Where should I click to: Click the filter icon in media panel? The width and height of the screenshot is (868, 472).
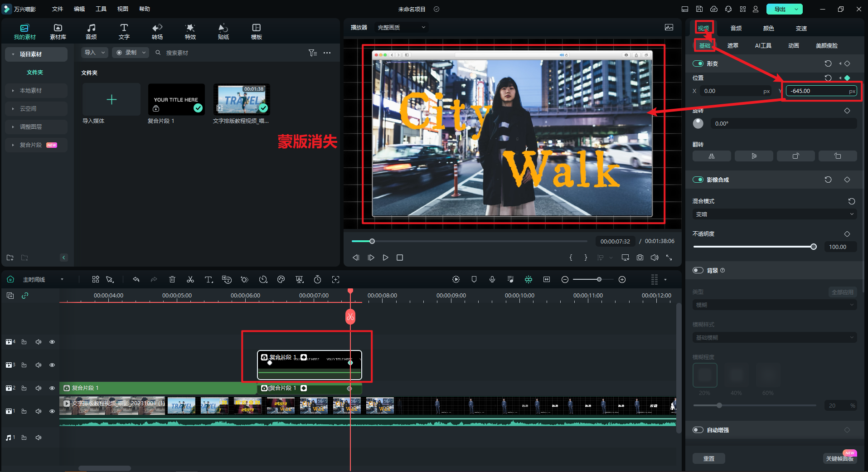tap(312, 53)
